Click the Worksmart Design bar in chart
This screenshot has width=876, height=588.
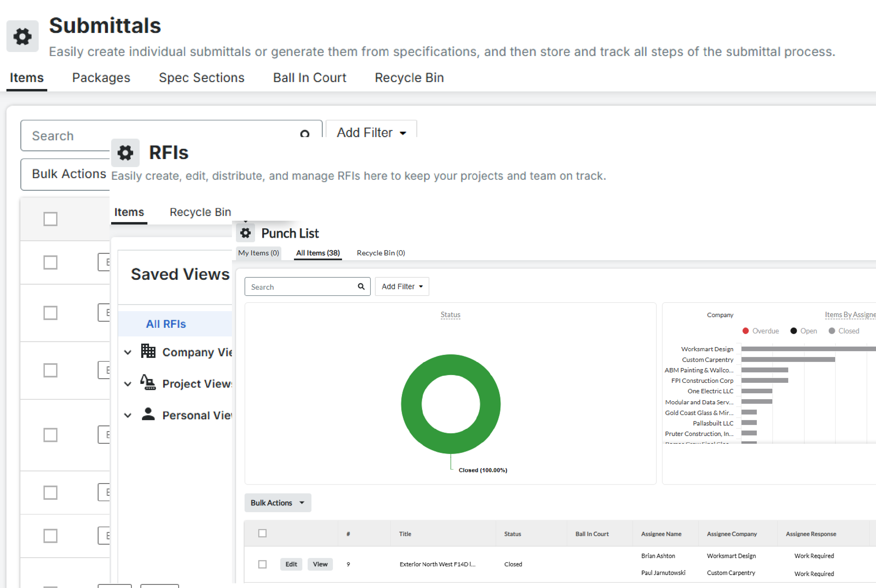(808, 349)
